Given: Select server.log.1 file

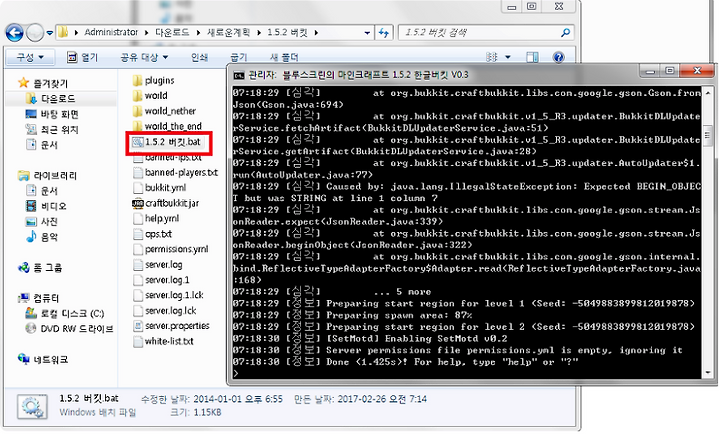Looking at the screenshot, I should 161,280.
